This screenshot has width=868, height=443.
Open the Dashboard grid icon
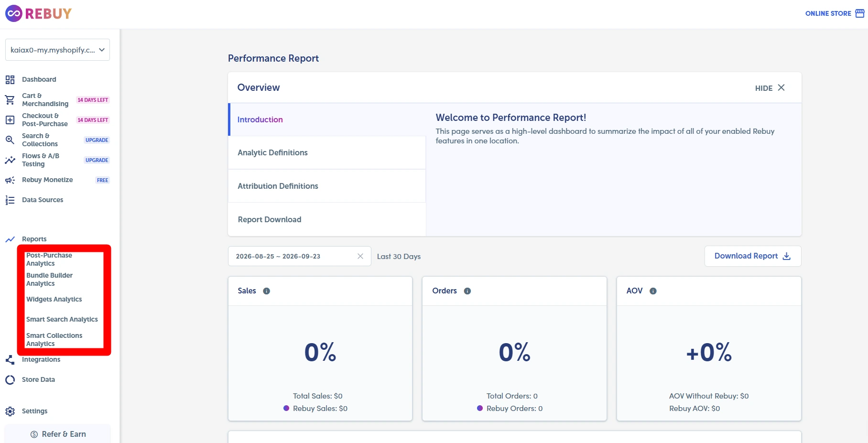pos(10,80)
